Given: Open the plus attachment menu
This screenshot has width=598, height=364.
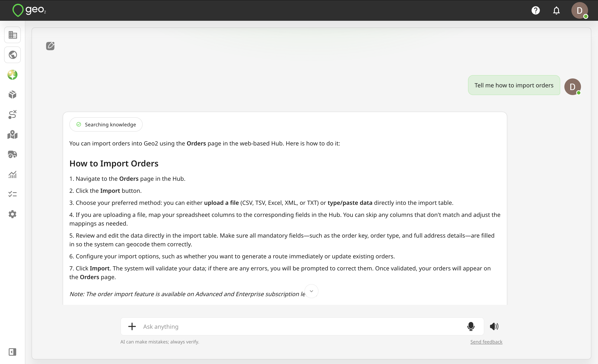Looking at the screenshot, I should [x=132, y=326].
